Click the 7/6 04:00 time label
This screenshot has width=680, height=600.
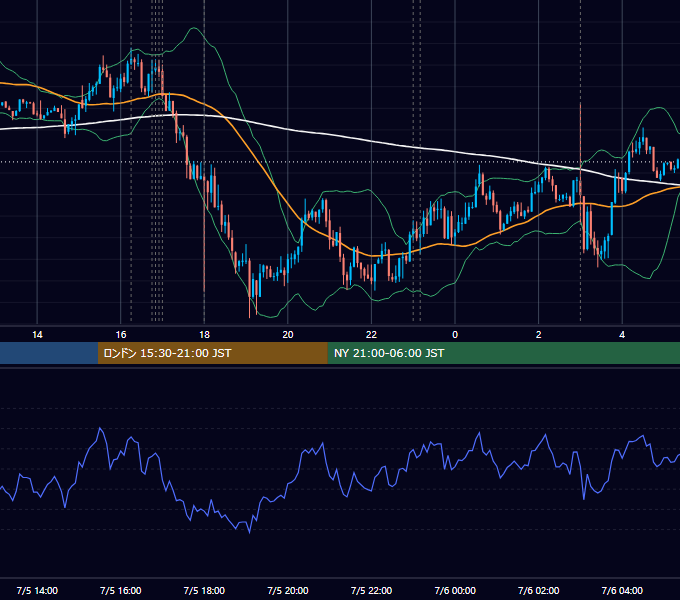coord(622,590)
